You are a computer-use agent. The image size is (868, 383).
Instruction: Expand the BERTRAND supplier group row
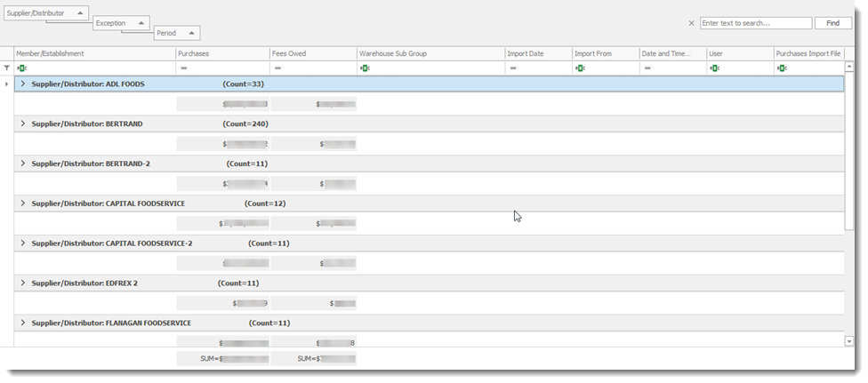[x=23, y=124]
